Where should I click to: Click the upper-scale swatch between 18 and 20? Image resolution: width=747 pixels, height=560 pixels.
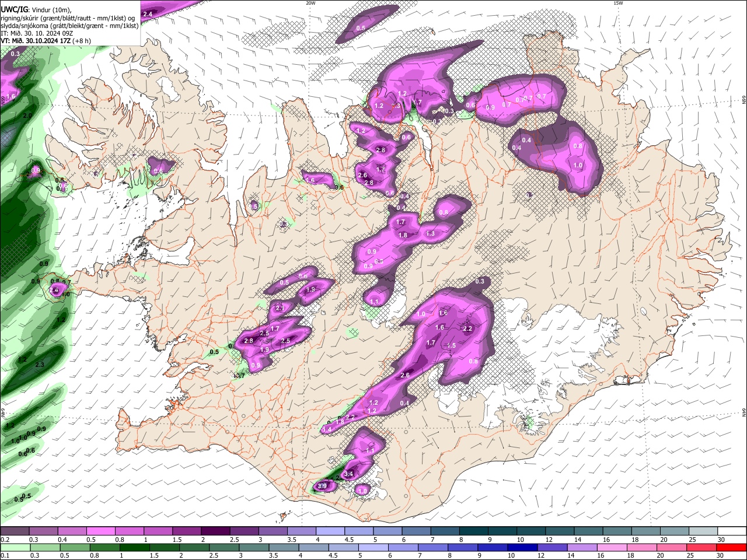point(645,531)
